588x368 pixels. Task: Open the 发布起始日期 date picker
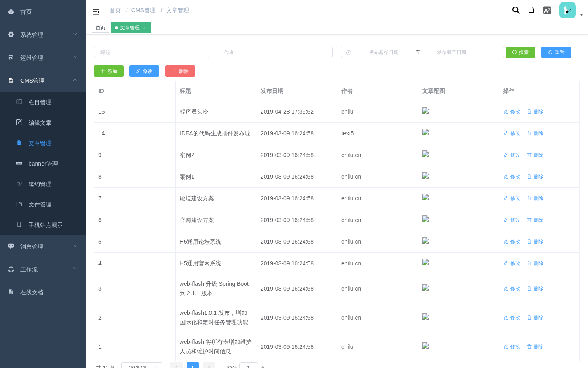tap(383, 52)
